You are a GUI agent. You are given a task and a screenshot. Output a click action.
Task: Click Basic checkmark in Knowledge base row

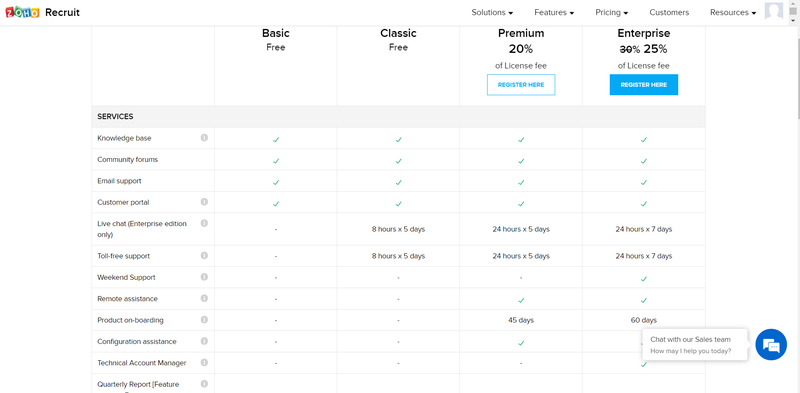(x=276, y=139)
